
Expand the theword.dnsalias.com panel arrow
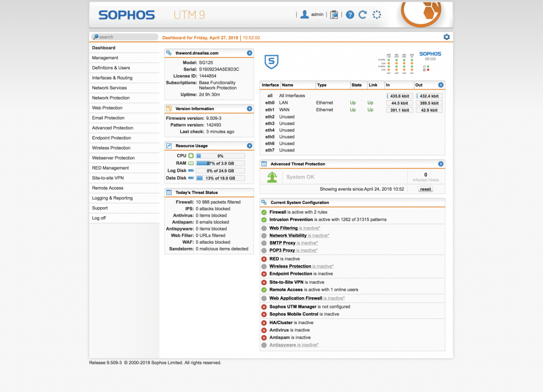click(249, 53)
